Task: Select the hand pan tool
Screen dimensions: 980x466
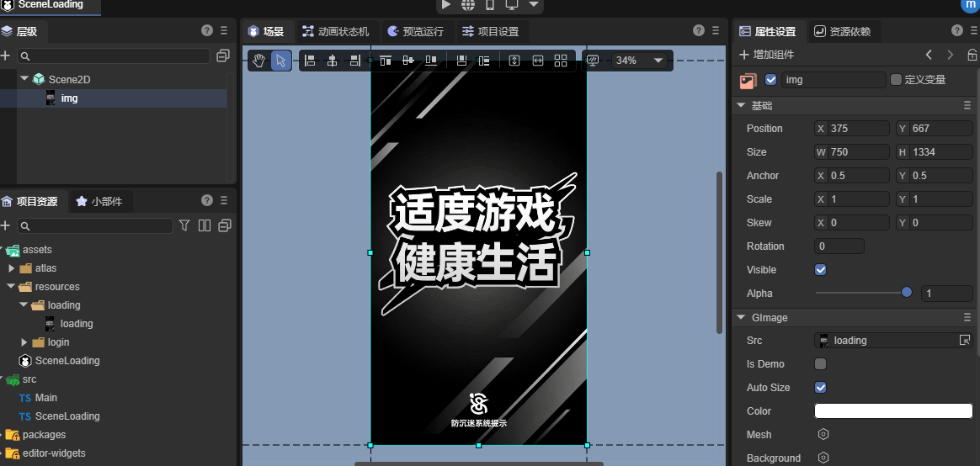Action: click(260, 61)
